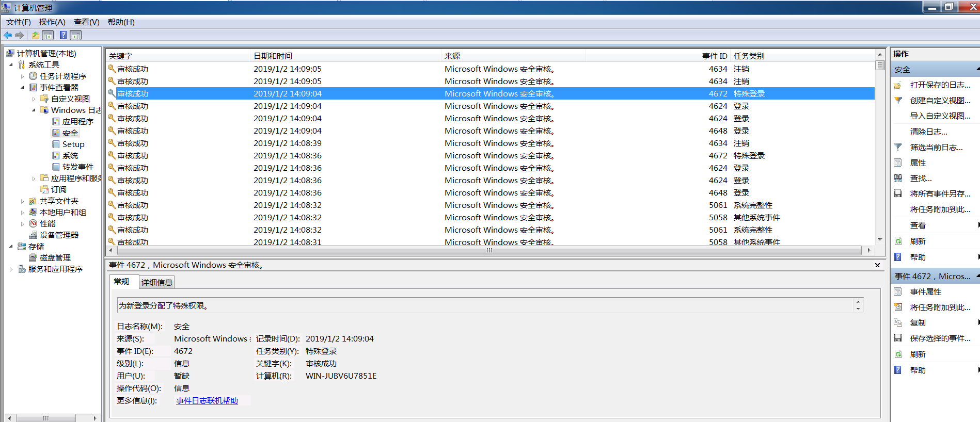Image resolution: width=980 pixels, height=422 pixels.
Task: Click 保存选择的事件 action
Action: point(940,338)
